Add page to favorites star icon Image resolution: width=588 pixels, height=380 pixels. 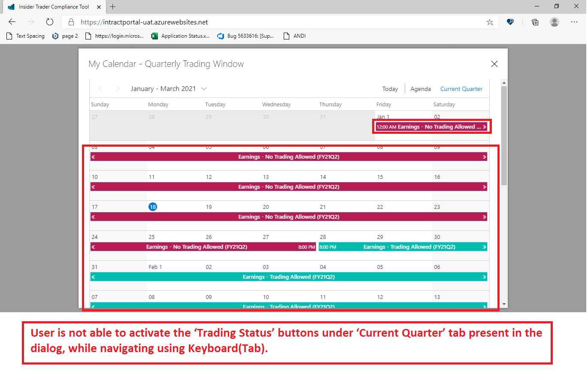[490, 22]
